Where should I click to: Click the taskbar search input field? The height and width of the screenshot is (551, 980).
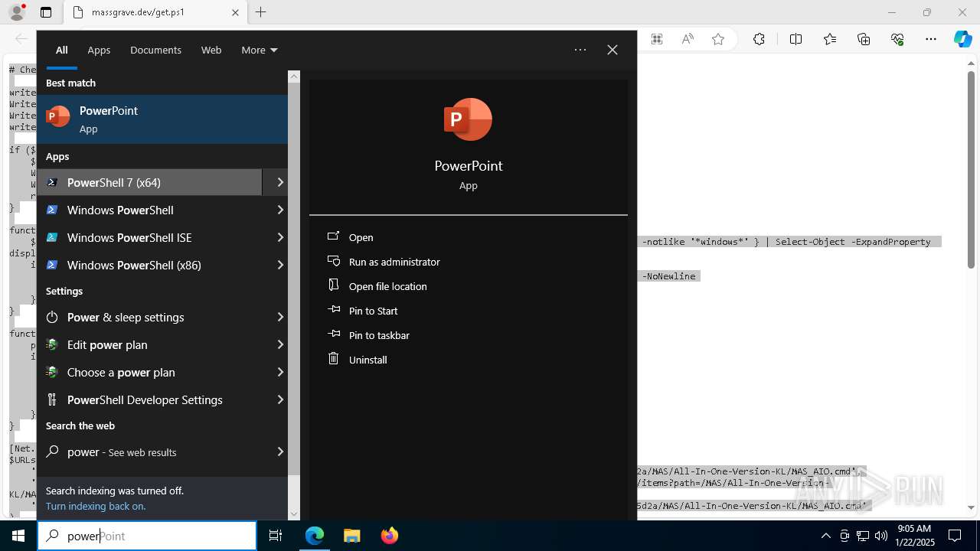pyautogui.click(x=147, y=536)
